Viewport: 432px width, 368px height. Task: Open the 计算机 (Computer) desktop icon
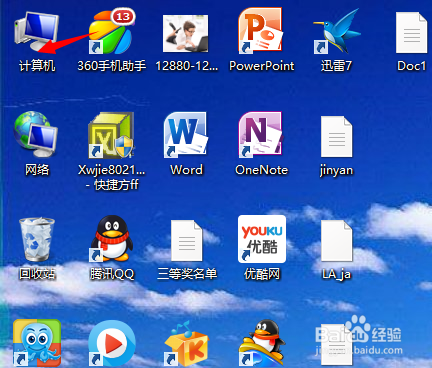pyautogui.click(x=37, y=32)
